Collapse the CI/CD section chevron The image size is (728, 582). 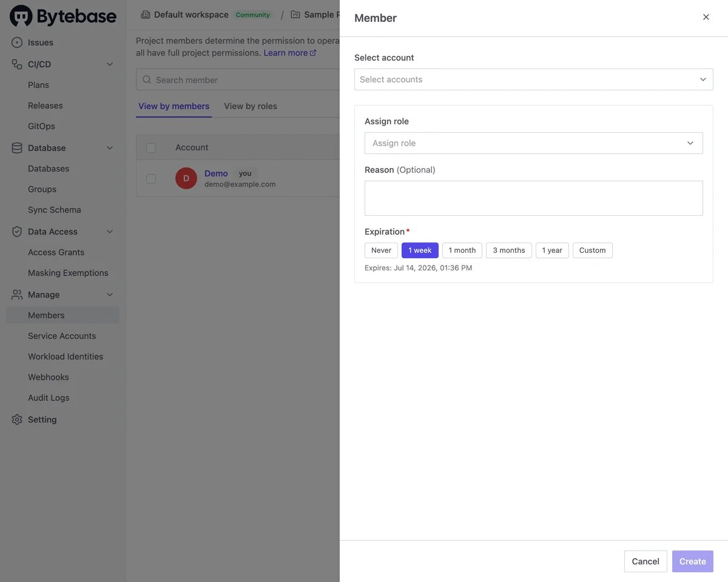[x=110, y=64]
